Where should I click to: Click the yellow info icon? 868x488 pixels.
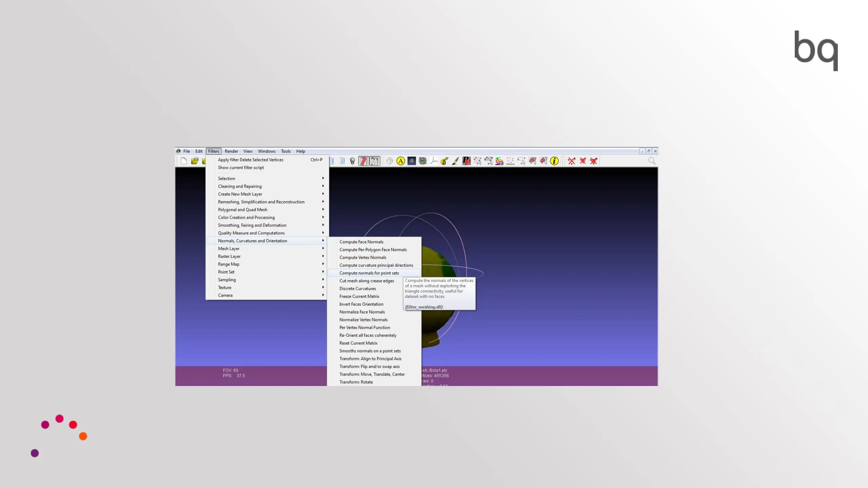(x=554, y=161)
